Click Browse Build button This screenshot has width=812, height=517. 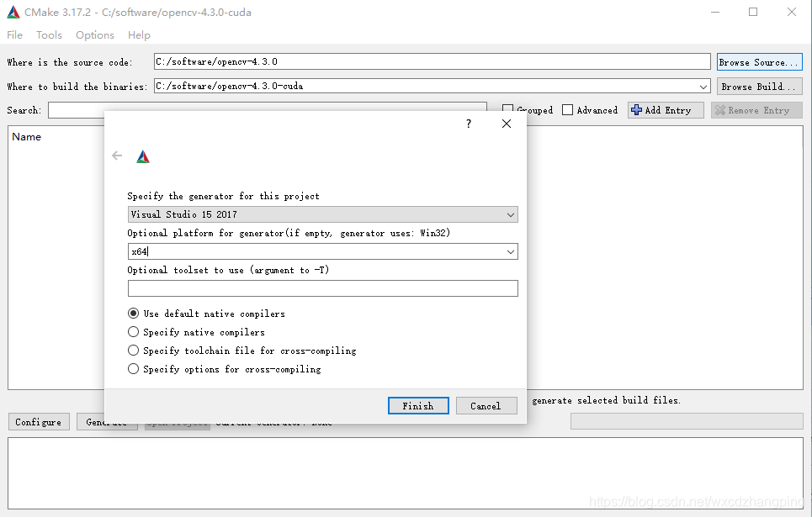[760, 87]
